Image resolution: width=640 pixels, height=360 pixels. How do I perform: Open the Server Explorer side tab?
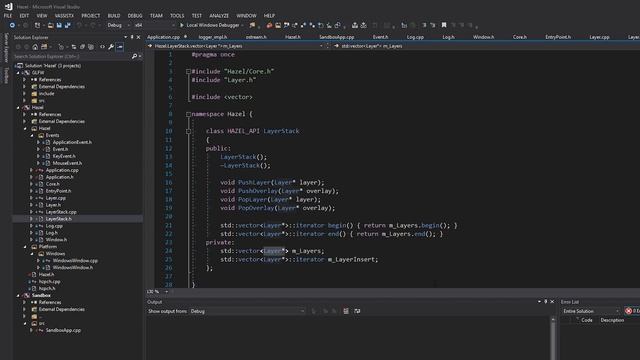click(x=6, y=48)
